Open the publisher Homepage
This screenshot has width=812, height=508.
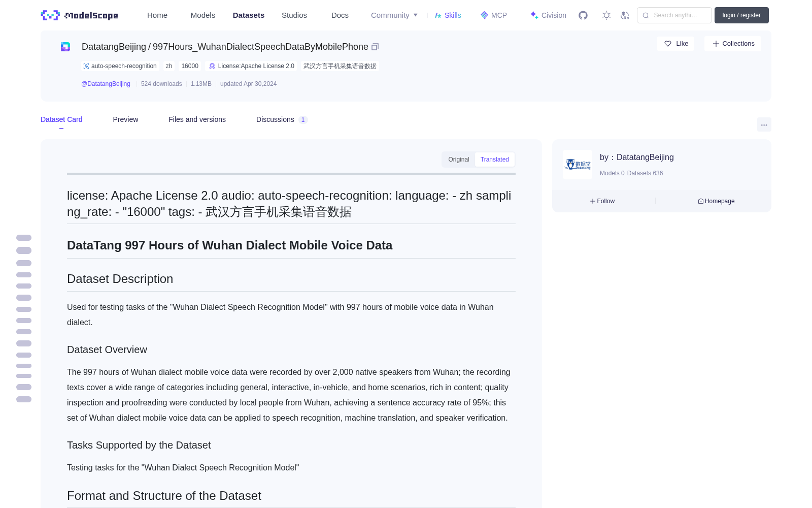coord(716,201)
